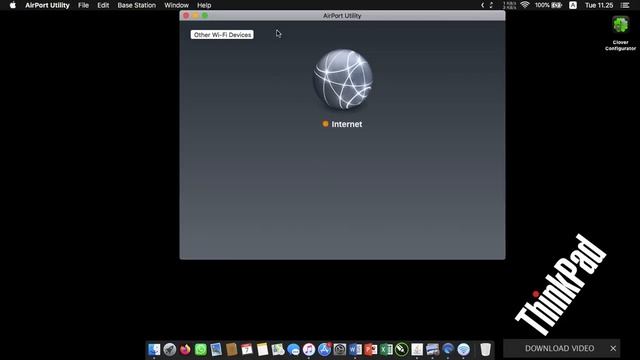Click the Wi-Fi status menu bar icon

click(525, 5)
